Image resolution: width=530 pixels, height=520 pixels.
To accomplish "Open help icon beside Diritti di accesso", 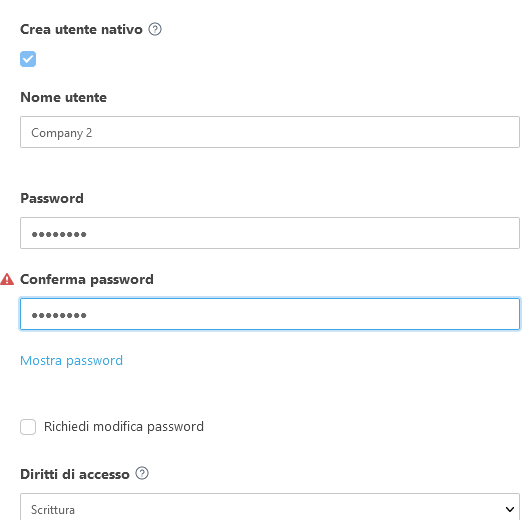I will pos(142,473).
